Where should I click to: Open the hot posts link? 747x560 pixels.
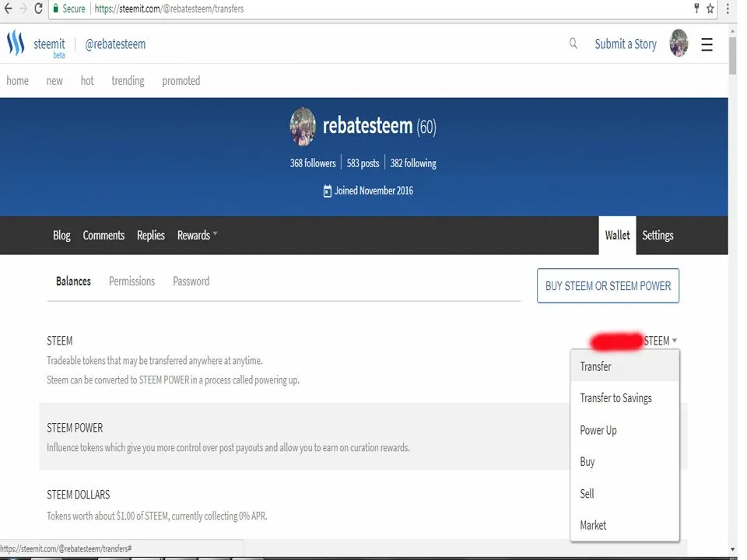87,80
